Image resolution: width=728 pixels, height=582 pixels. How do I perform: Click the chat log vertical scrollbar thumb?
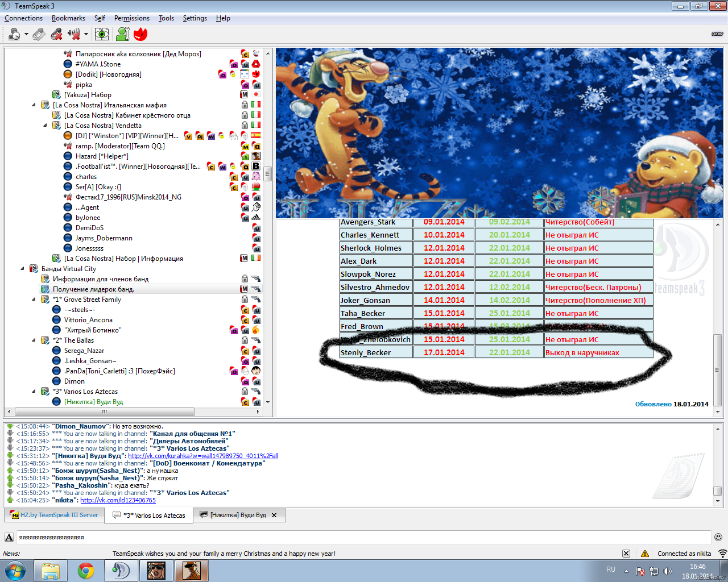pyautogui.click(x=718, y=491)
